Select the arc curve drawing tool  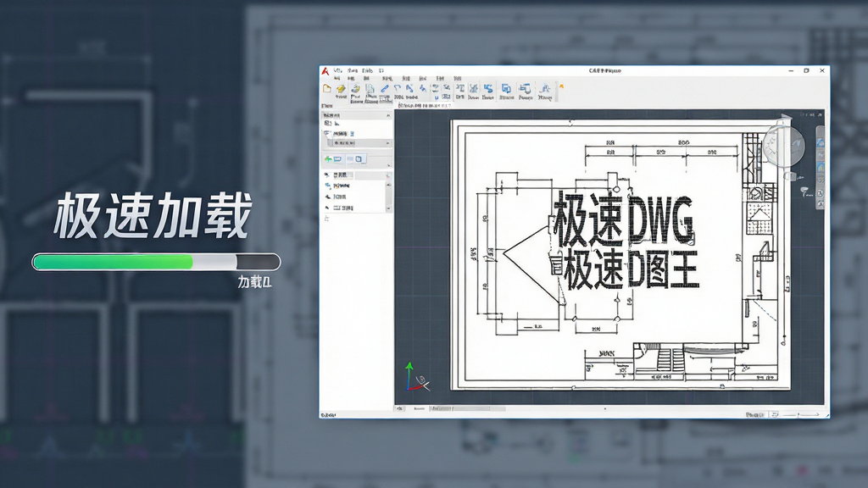click(x=398, y=88)
